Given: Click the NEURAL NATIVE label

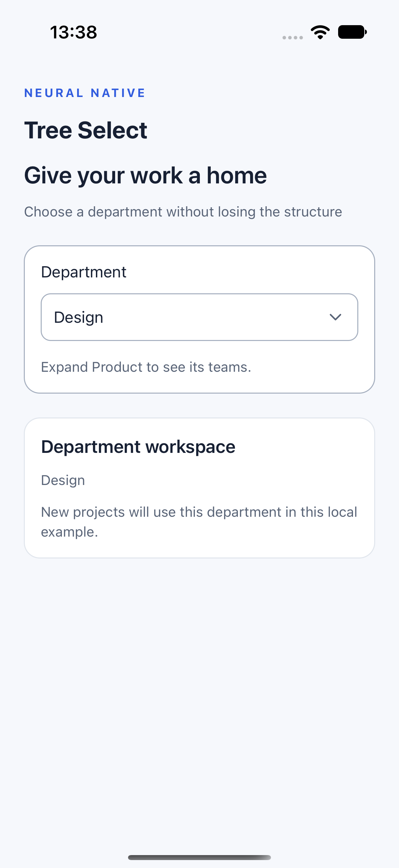Looking at the screenshot, I should 85,93.
